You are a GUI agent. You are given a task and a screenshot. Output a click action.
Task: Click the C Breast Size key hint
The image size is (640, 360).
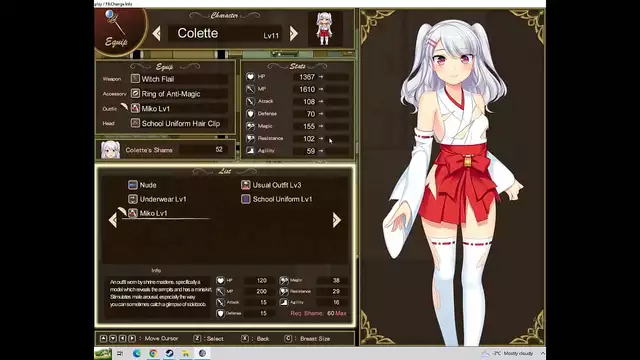click(307, 338)
